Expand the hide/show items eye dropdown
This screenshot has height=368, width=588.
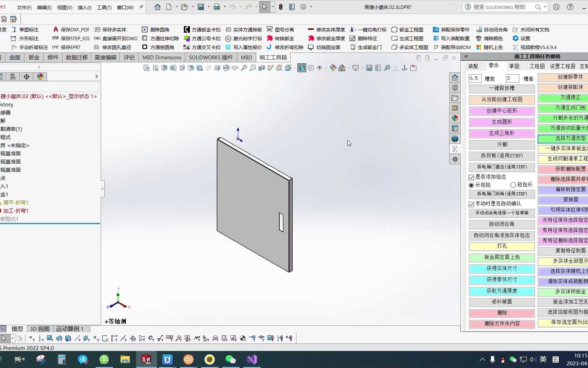(x=326, y=68)
